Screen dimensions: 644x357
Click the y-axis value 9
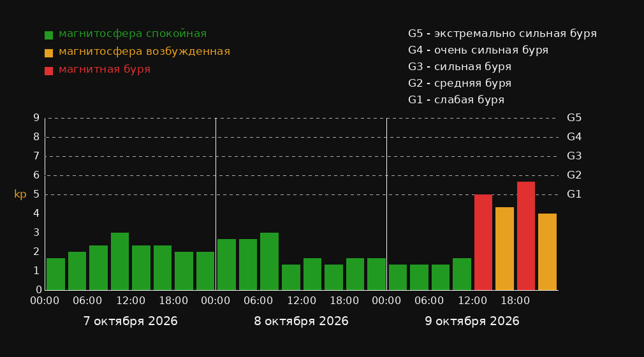(36, 118)
